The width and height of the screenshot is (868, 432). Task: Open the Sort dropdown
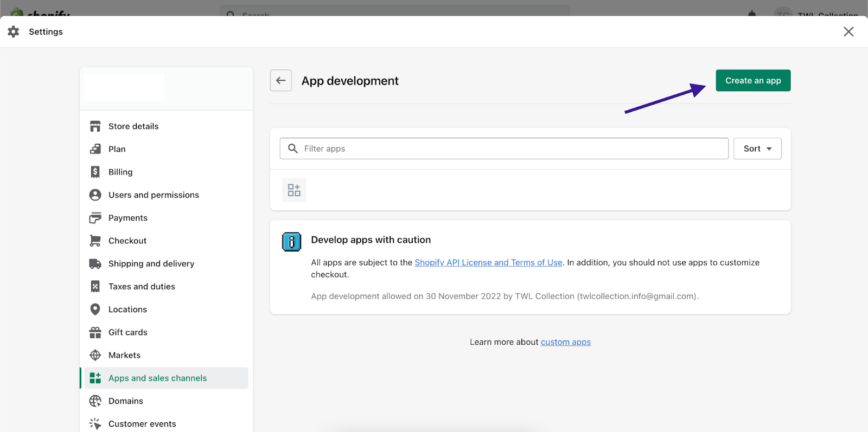coord(757,149)
